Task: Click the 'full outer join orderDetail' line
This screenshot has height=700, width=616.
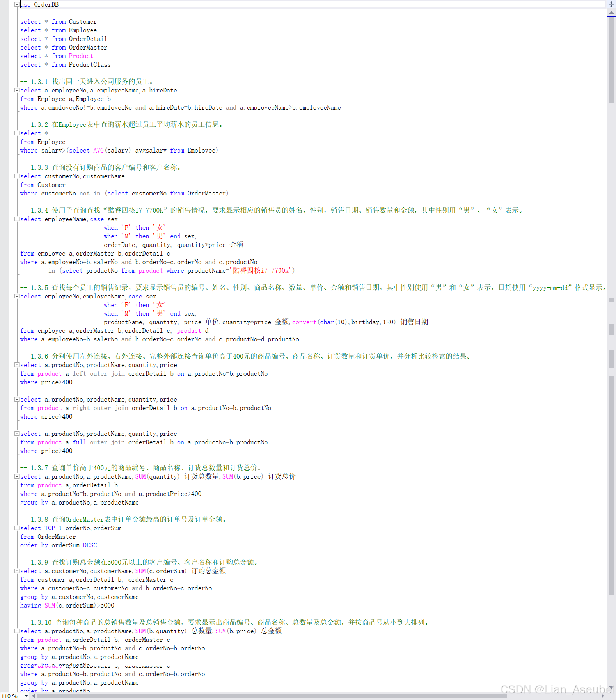Action: click(x=144, y=442)
